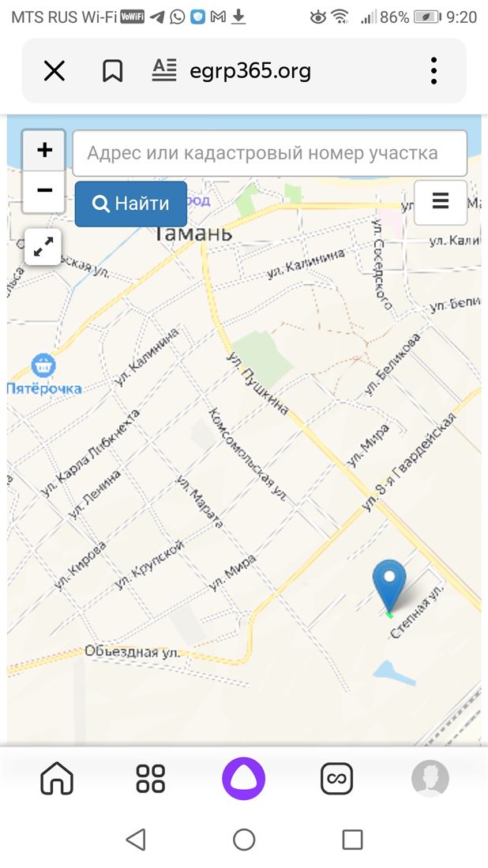Open the four-squares services tab

pyautogui.click(x=151, y=778)
